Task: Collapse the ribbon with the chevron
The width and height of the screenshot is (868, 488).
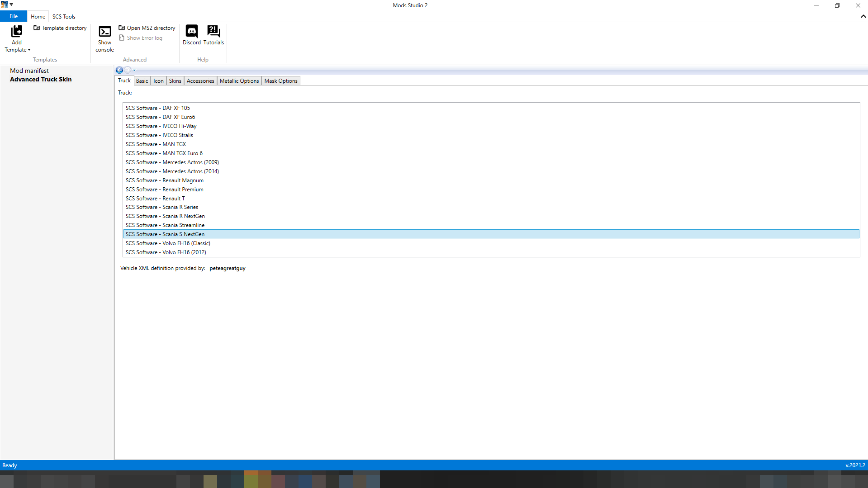Action: pyautogui.click(x=863, y=16)
